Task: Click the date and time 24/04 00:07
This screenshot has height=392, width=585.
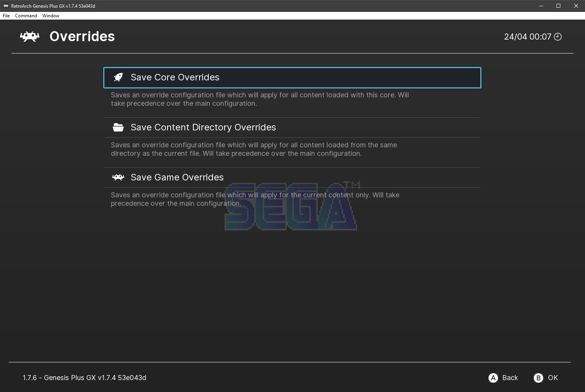Action: point(528,37)
